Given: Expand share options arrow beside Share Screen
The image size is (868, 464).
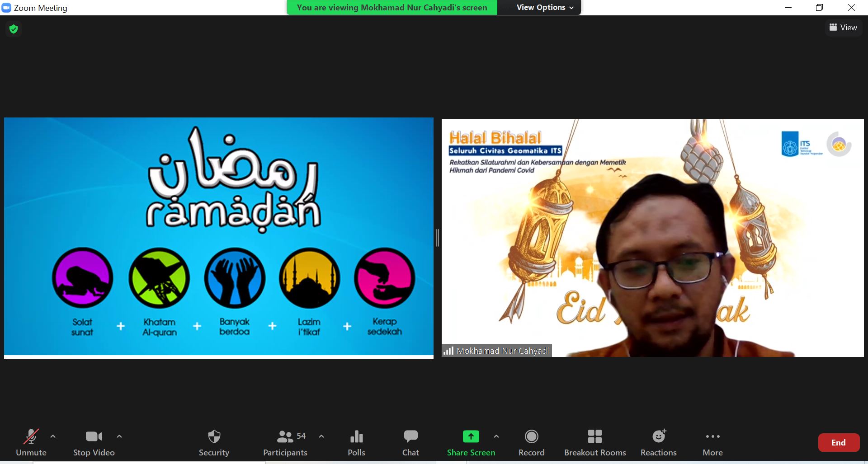Looking at the screenshot, I should point(496,436).
